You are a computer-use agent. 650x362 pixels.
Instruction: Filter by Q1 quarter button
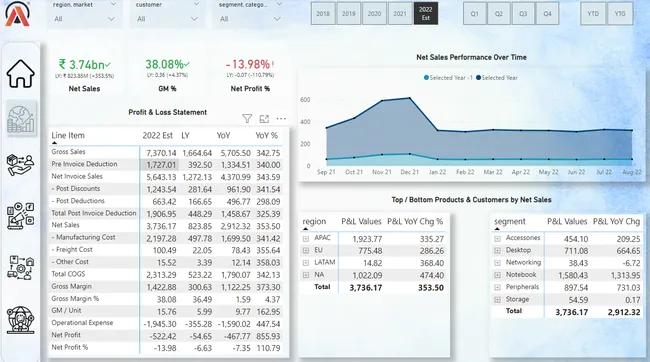pyautogui.click(x=475, y=14)
